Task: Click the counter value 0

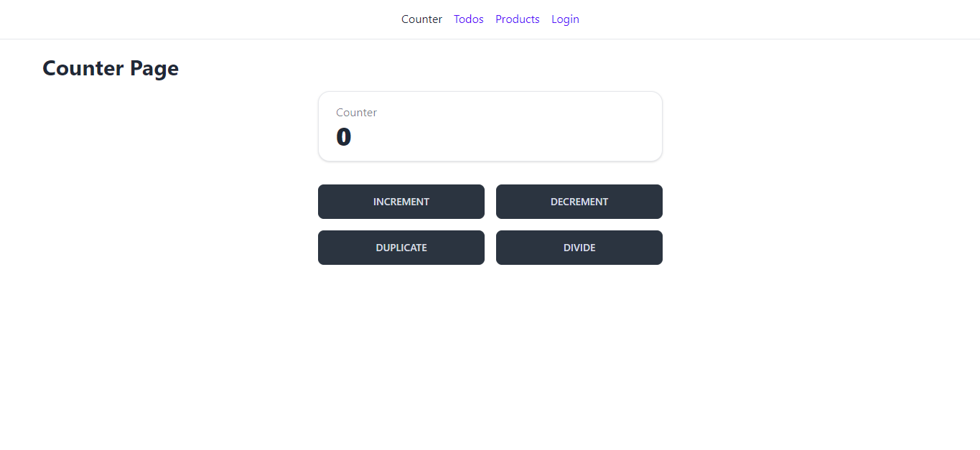Action: 344,136
